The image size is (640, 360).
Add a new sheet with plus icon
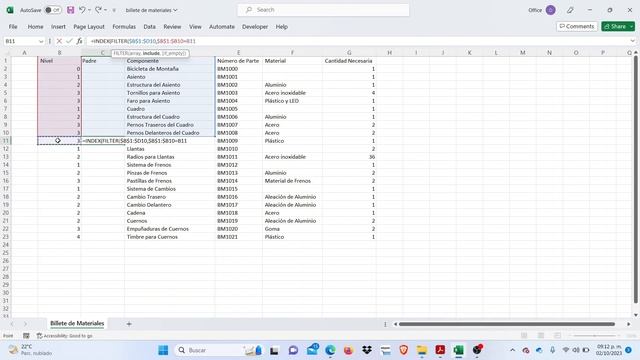[x=129, y=324]
